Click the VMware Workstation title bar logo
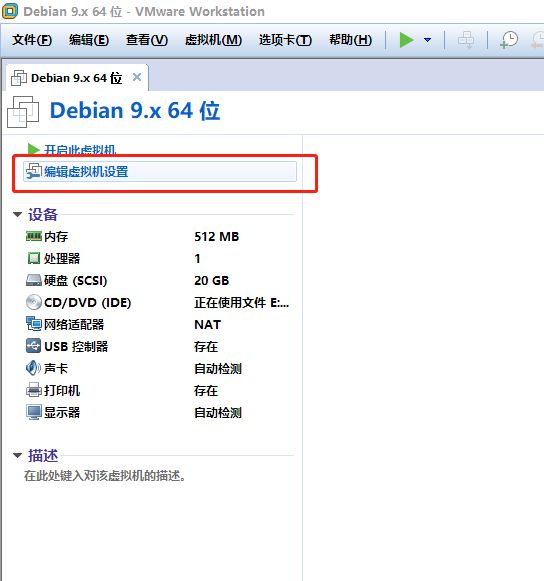The height and width of the screenshot is (581, 544). click(x=10, y=11)
